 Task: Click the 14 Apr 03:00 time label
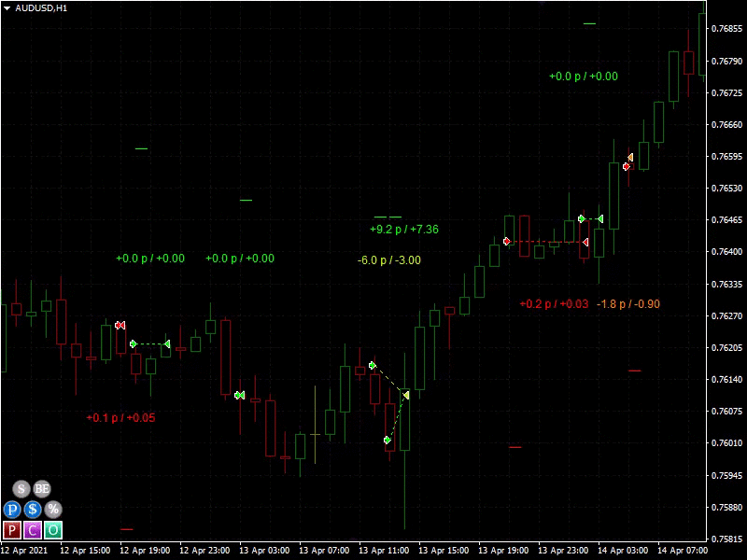623,551
